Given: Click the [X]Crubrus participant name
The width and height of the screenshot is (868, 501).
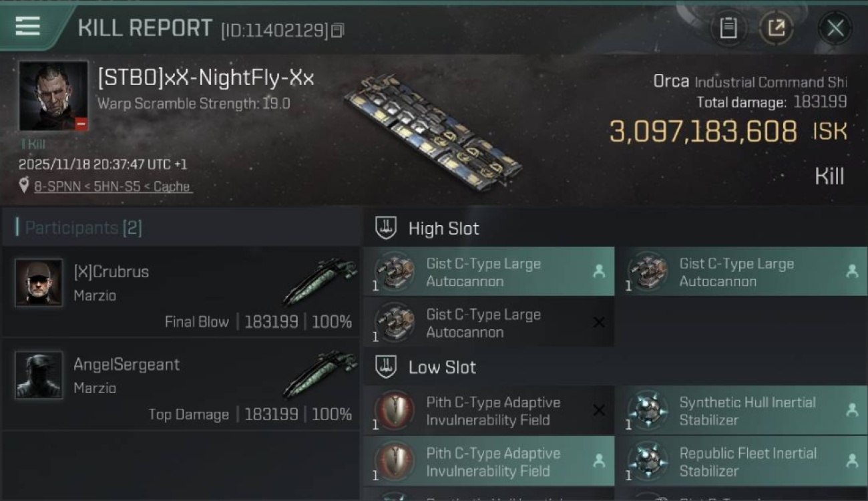Looking at the screenshot, I should (111, 272).
